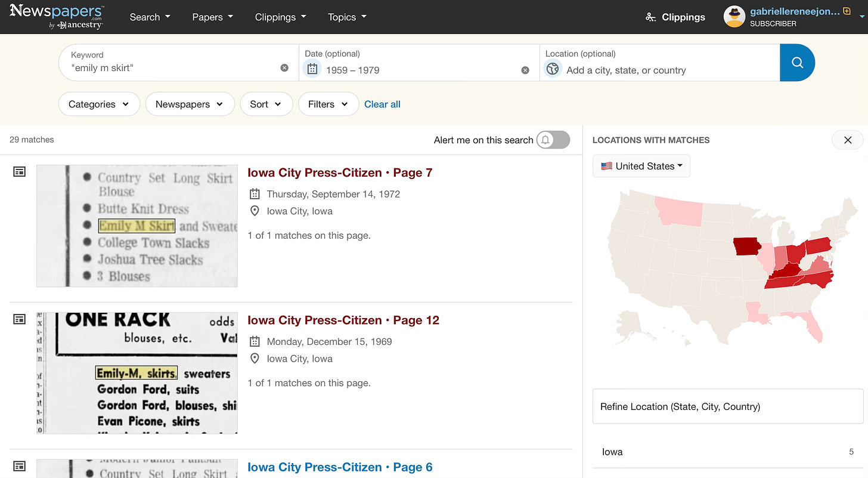The image size is (868, 478).
Task: Open Iowa City Press-Citizen Page 7 result
Action: (x=340, y=172)
